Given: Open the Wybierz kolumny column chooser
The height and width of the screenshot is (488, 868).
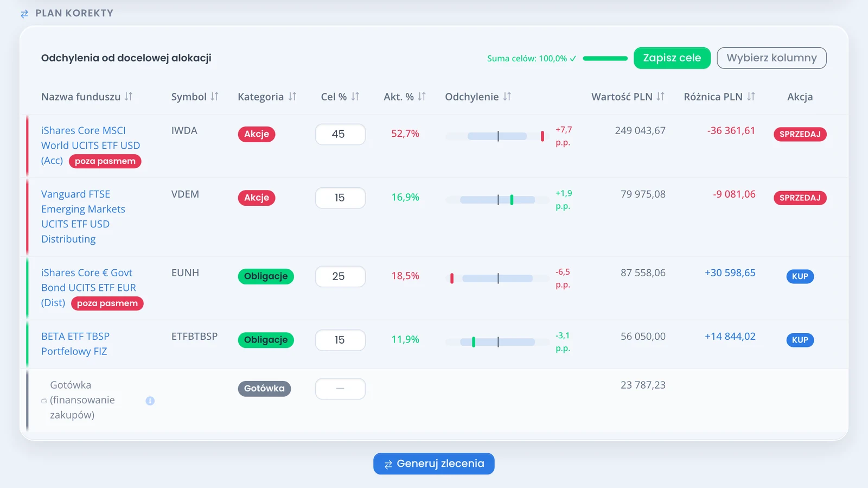Looking at the screenshot, I should [x=771, y=58].
